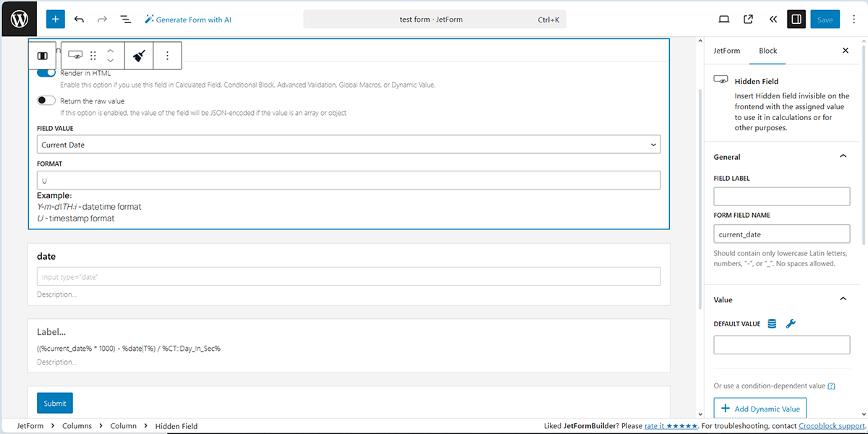Click Generate Form with AI
Image resolution: width=868 pixels, height=434 pixels.
(x=188, y=20)
